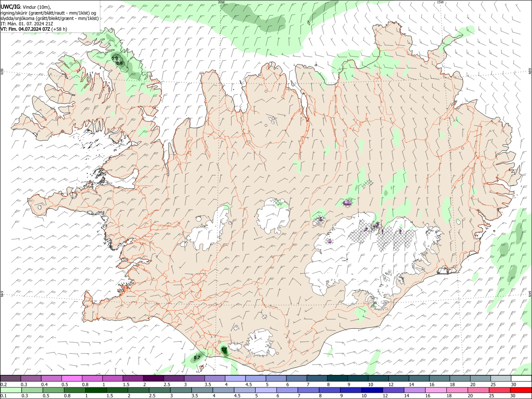Click the '64N' latitude label on right edge
This screenshot has height=399, width=532.
coord(530,293)
